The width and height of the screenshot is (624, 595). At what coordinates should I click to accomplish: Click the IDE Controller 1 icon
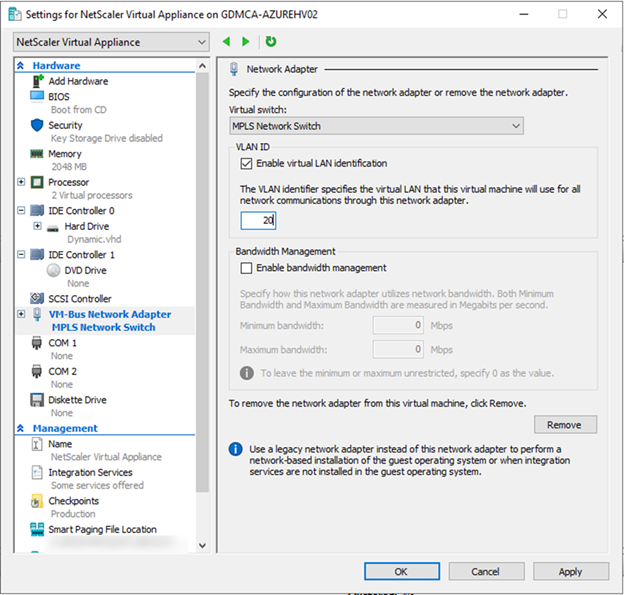[x=37, y=254]
